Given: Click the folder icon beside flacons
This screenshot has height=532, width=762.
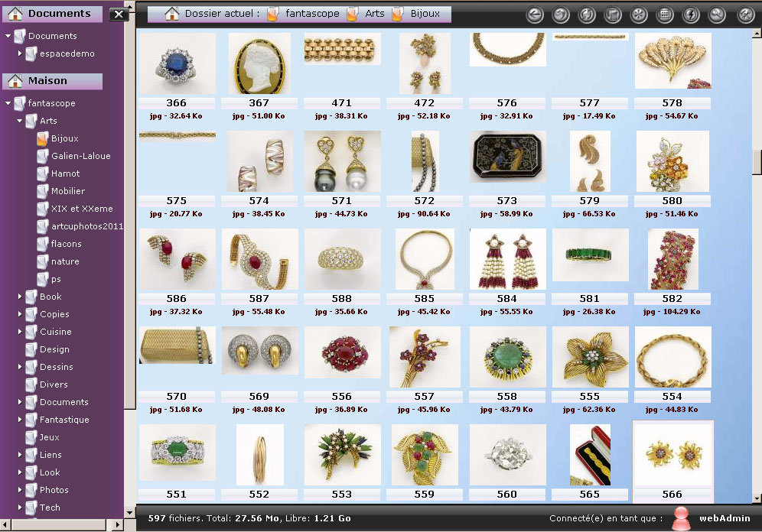Looking at the screenshot, I should point(43,244).
